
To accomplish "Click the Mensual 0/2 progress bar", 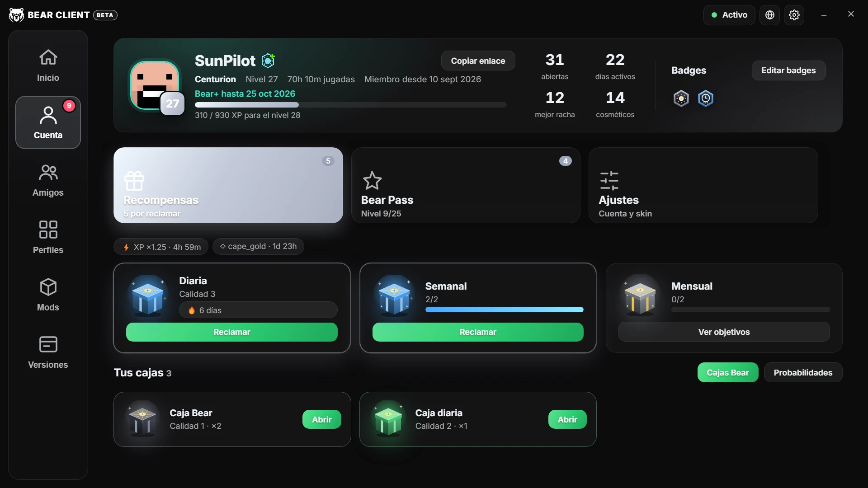I will click(x=750, y=310).
